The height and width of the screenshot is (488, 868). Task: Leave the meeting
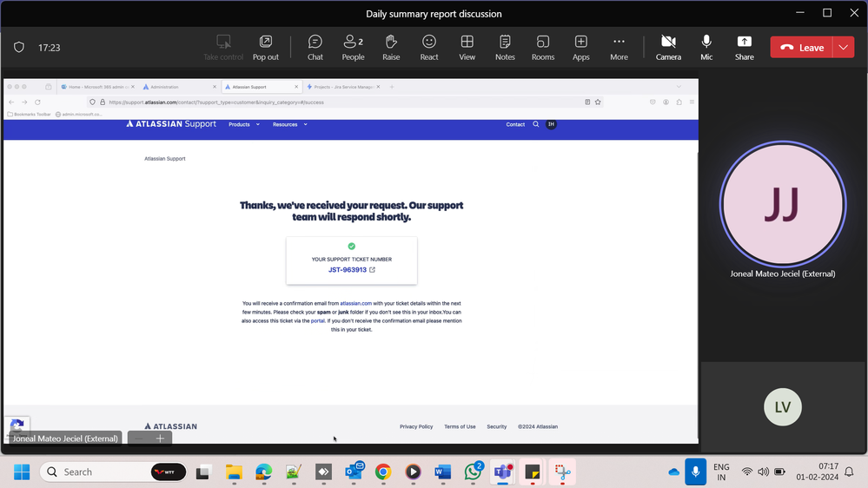pyautogui.click(x=802, y=48)
